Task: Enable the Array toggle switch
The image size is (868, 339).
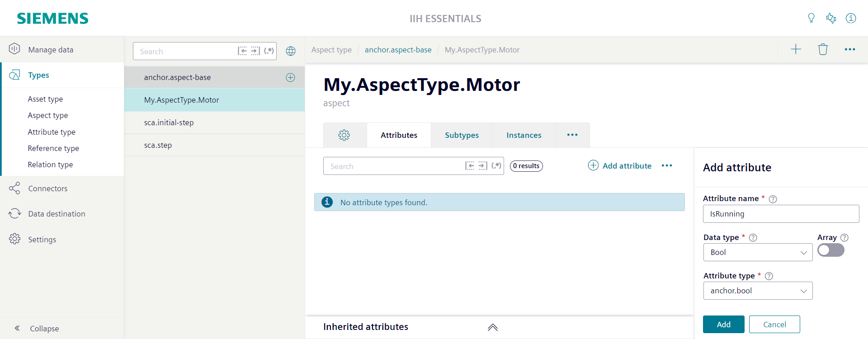Action: tap(831, 250)
